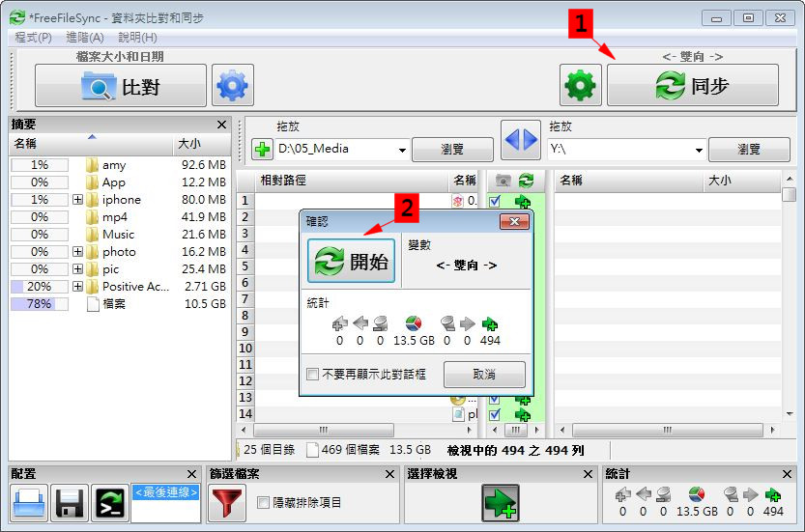Click 取消 to cancel the confirmation
The width and height of the screenshot is (805, 532).
click(484, 375)
